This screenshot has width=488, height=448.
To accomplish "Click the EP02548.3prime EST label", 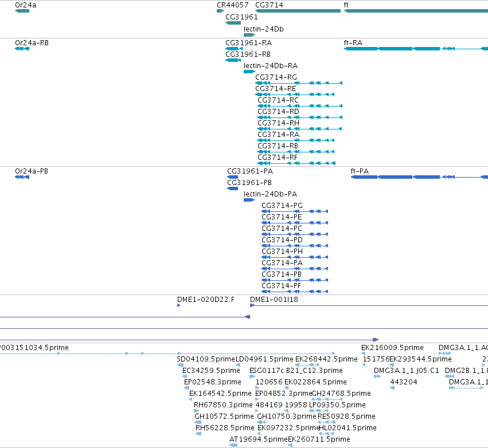I will [x=213, y=382].
